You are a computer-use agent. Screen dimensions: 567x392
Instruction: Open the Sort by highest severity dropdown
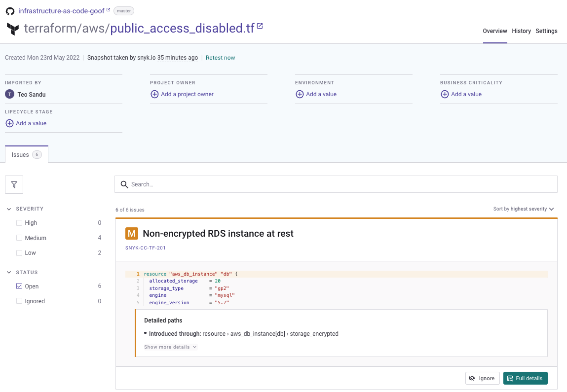point(524,209)
